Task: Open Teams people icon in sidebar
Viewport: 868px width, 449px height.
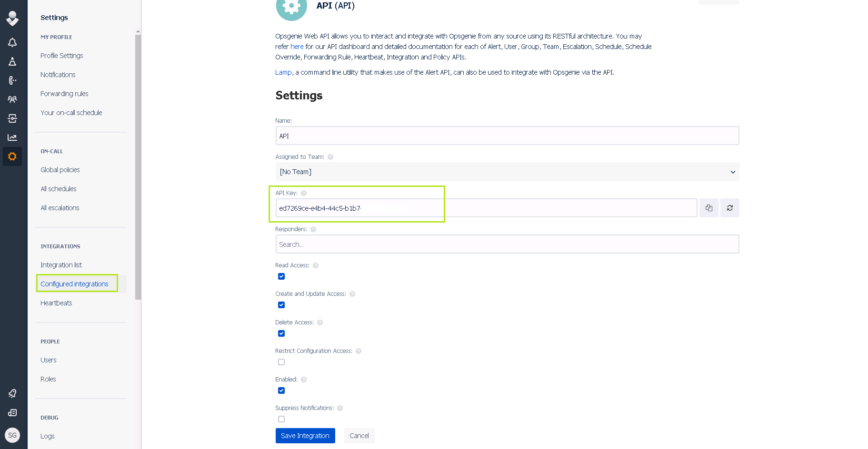Action: pyautogui.click(x=12, y=99)
